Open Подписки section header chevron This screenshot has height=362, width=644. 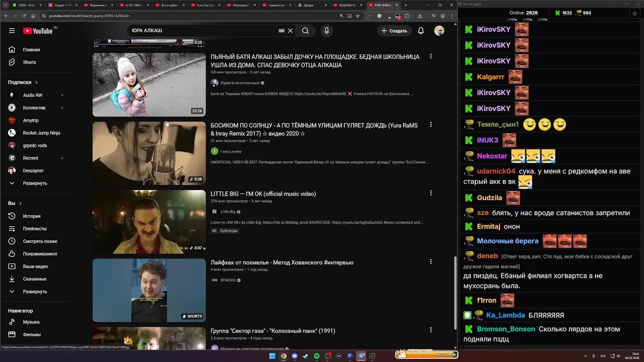(36, 82)
